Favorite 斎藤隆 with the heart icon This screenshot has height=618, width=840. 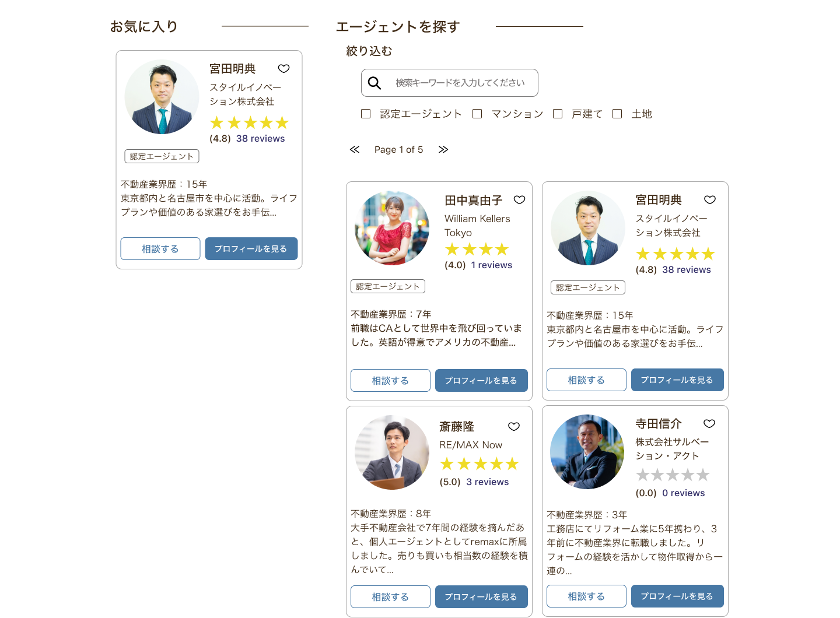click(513, 427)
